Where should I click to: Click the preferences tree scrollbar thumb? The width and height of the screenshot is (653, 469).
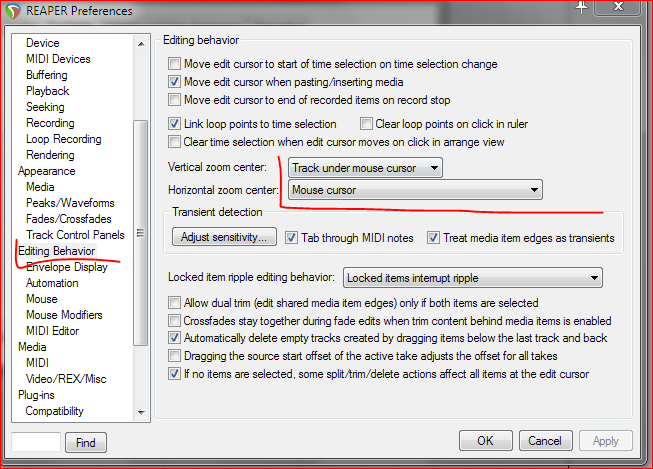[x=140, y=233]
